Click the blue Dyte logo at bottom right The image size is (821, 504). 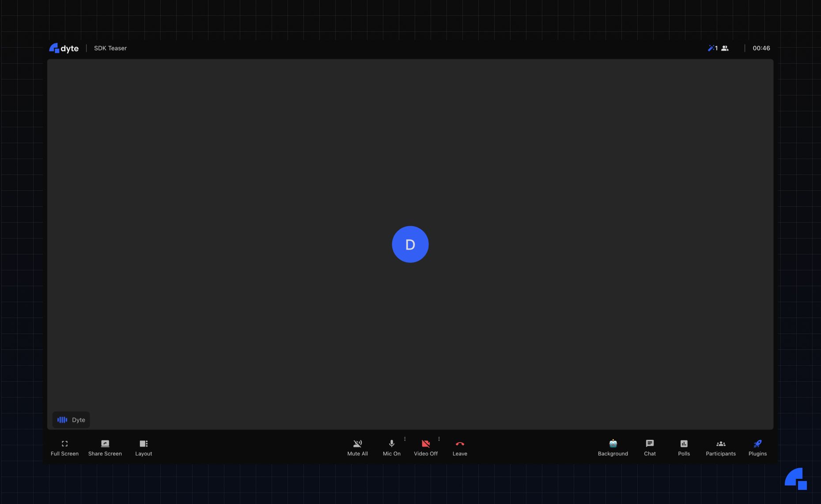tap(796, 479)
